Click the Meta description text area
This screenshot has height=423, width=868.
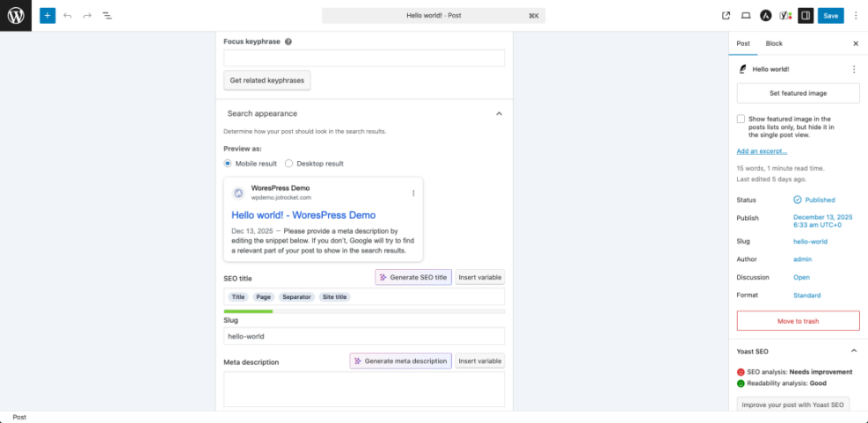click(364, 390)
